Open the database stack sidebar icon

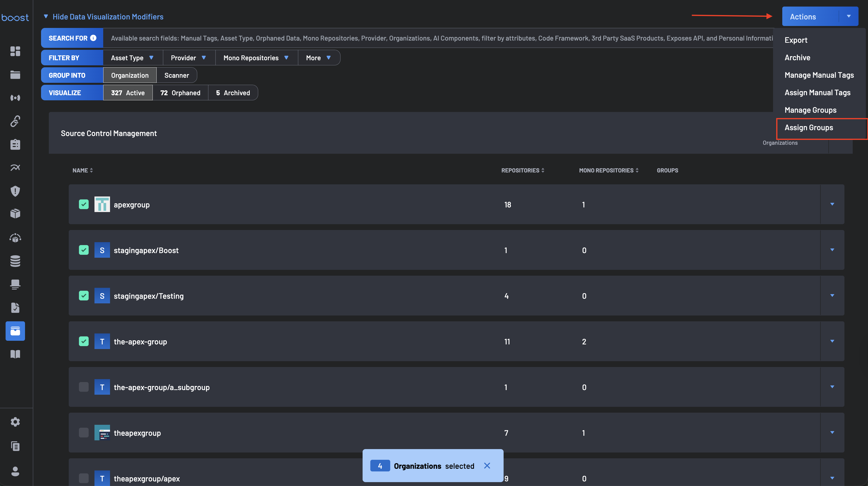(x=15, y=261)
